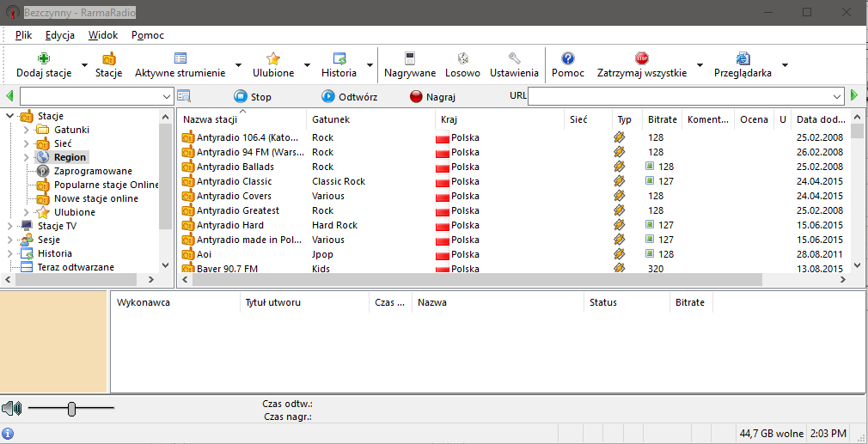Click the green go arrow beside URL
The width and height of the screenshot is (868, 444).
(x=854, y=95)
